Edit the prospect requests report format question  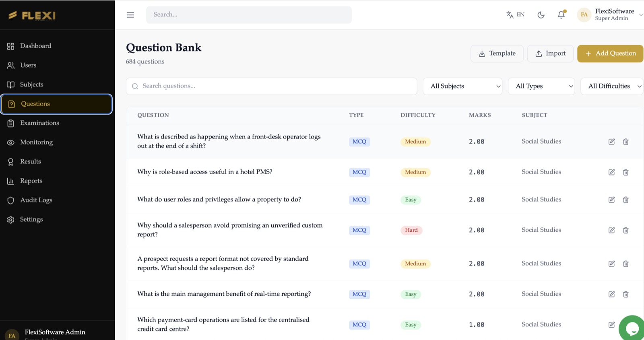coord(611,264)
